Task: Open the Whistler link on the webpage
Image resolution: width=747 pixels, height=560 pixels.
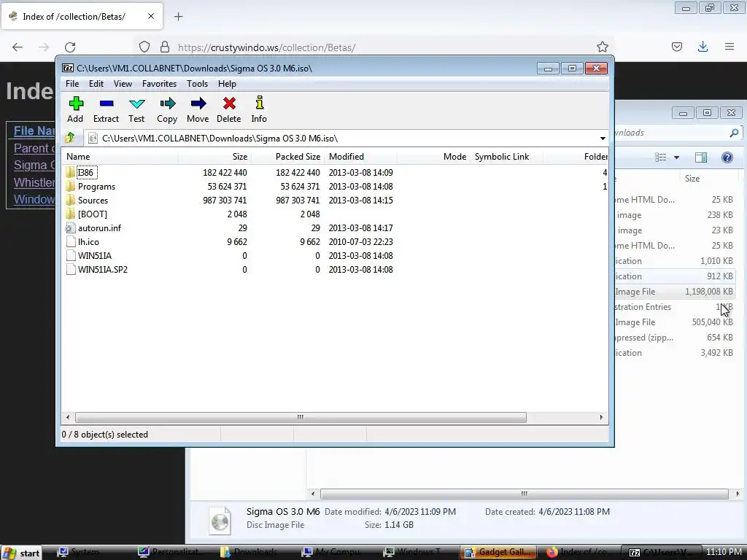Action: (x=34, y=182)
